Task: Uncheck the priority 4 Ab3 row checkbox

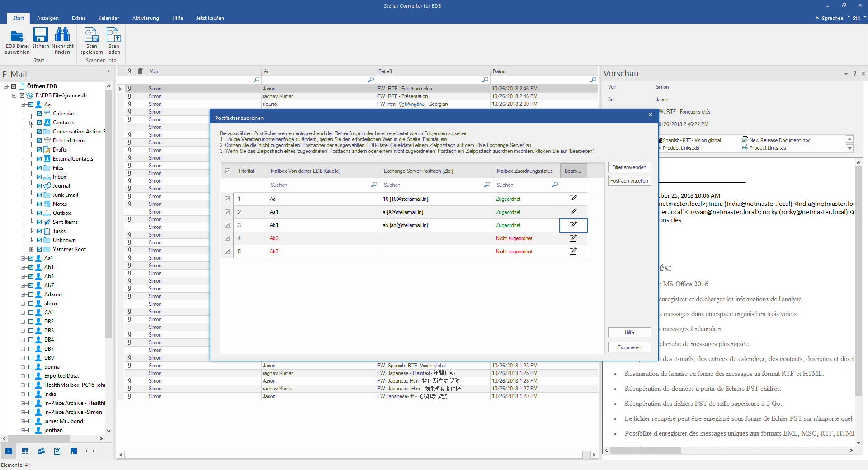Action: pos(227,238)
